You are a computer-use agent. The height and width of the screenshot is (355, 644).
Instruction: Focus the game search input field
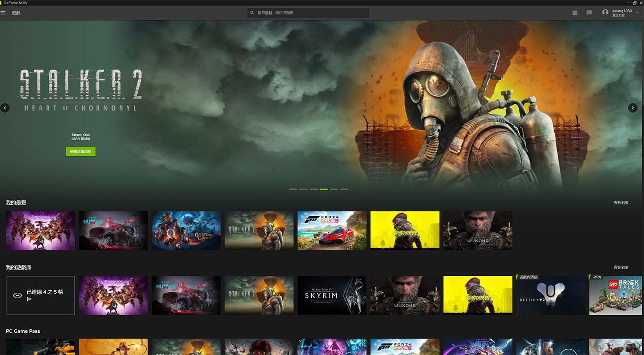tap(308, 13)
